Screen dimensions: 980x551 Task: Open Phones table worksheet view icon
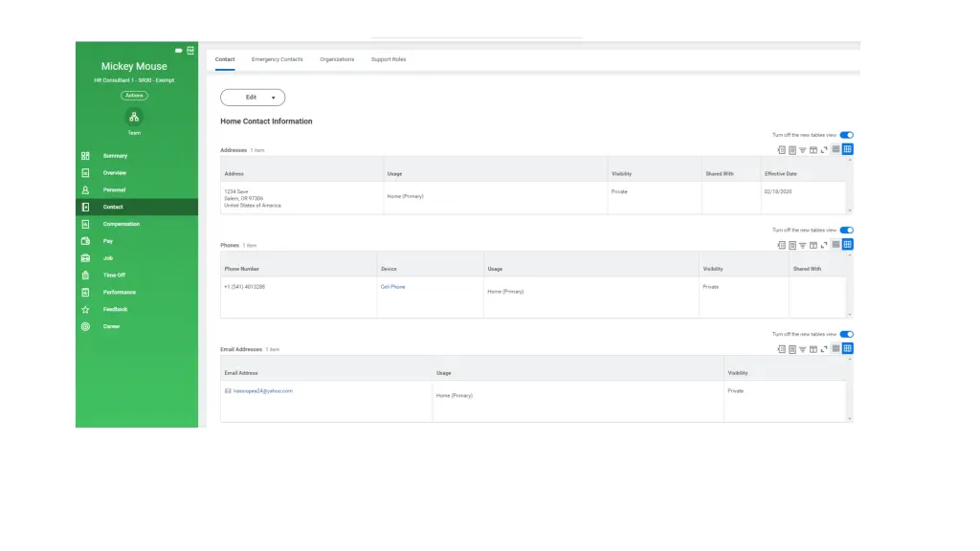(x=791, y=245)
